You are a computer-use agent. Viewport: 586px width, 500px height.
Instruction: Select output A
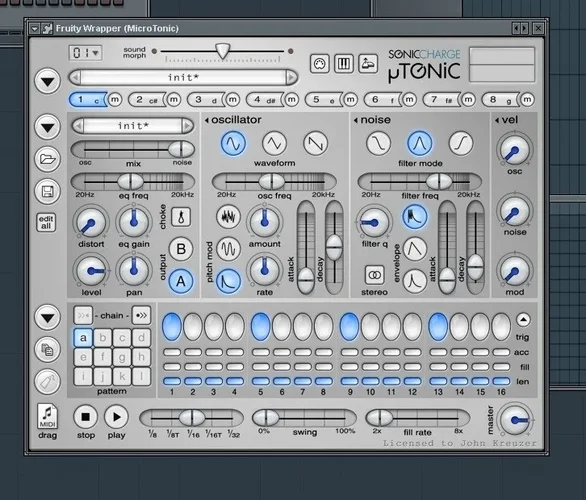click(181, 281)
